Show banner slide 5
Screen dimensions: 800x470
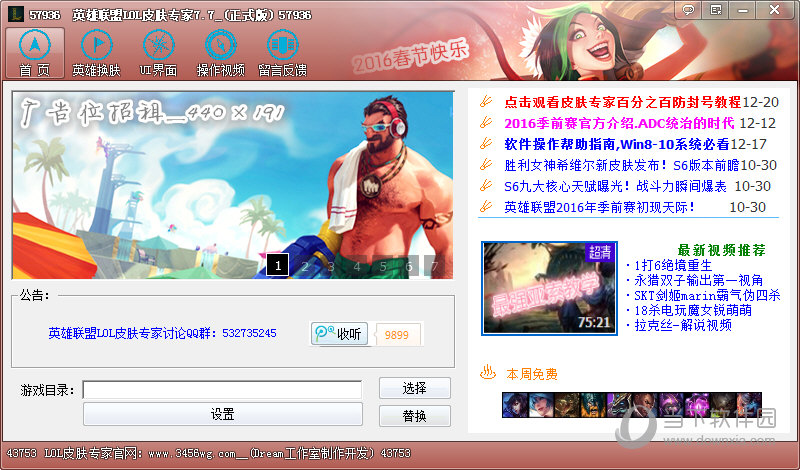click(383, 266)
